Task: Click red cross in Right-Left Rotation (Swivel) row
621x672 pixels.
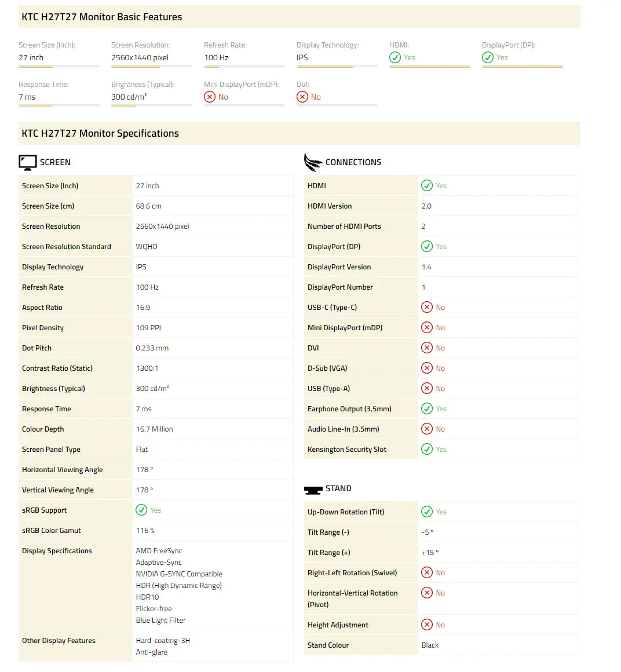Action: [x=427, y=572]
